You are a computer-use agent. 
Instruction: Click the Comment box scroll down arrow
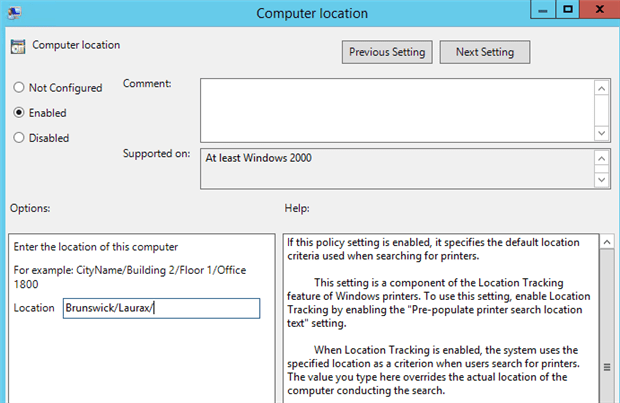tap(601, 132)
